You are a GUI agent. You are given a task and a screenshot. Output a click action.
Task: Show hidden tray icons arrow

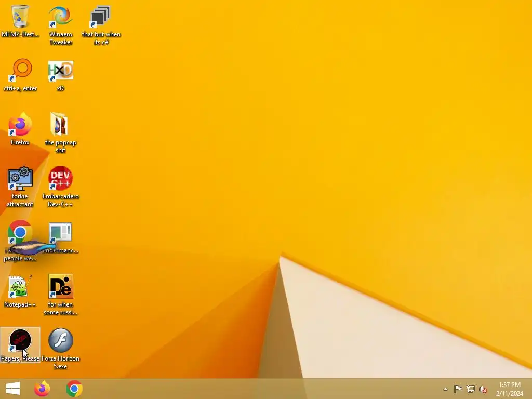445,389
